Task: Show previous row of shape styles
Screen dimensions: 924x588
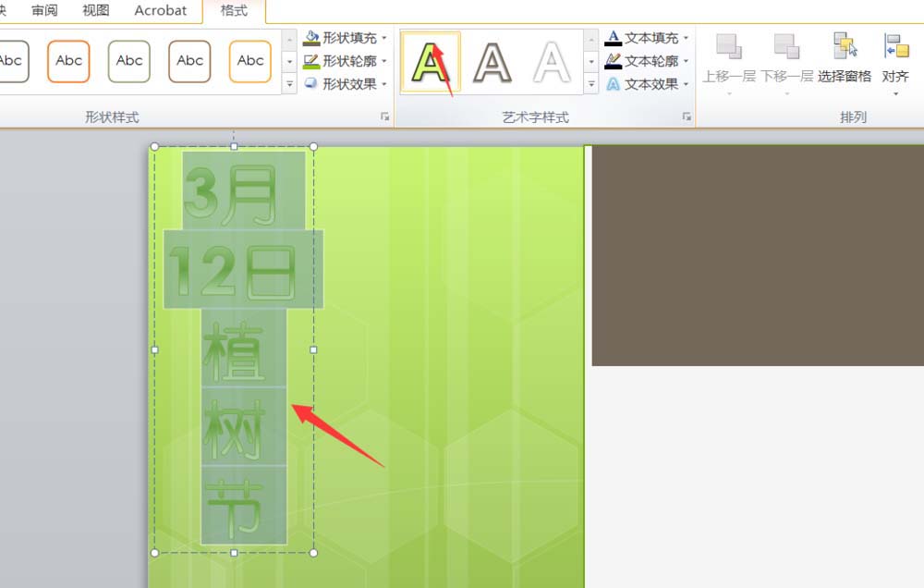Action: pos(289,40)
